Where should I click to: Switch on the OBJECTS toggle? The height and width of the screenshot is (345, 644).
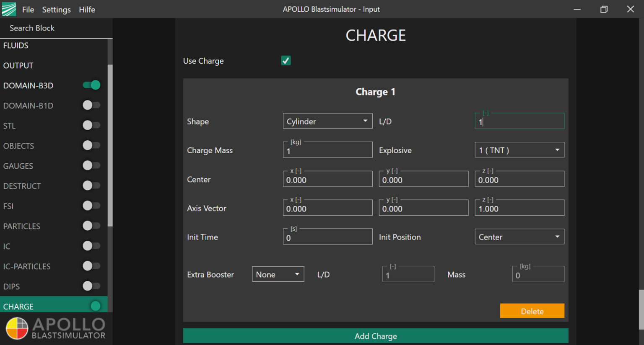91,146
